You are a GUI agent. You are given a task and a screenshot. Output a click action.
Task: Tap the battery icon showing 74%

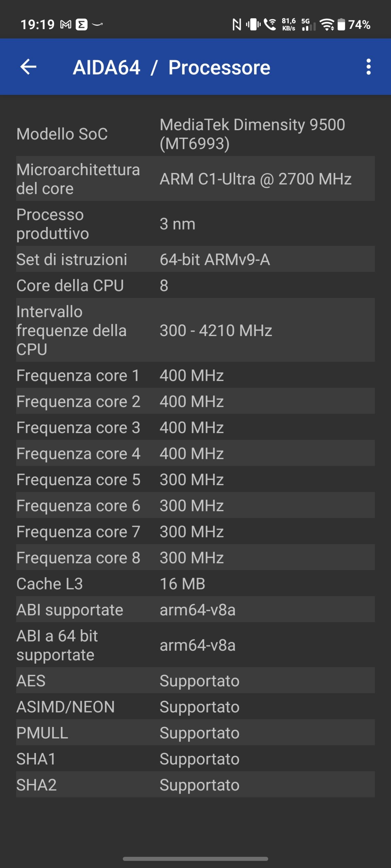point(341,24)
